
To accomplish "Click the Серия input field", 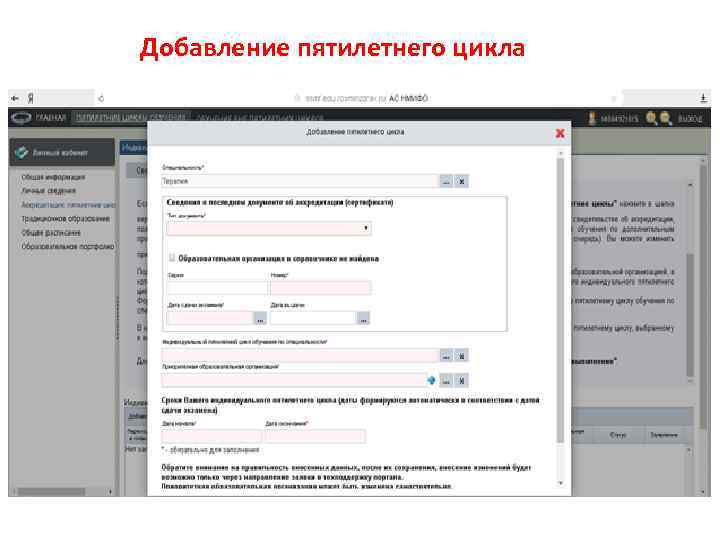I will click(x=217, y=288).
